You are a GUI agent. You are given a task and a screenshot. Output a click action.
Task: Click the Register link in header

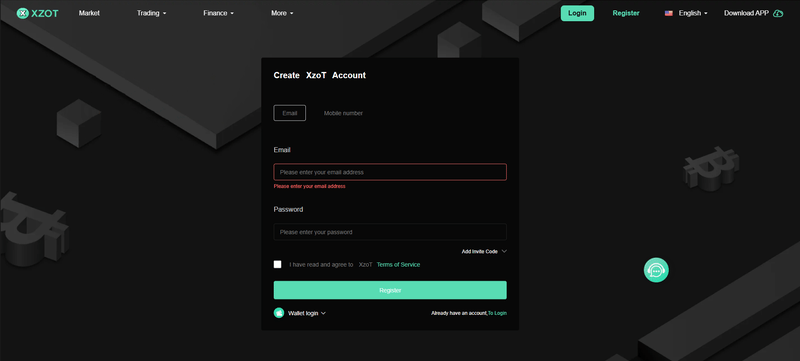(626, 13)
